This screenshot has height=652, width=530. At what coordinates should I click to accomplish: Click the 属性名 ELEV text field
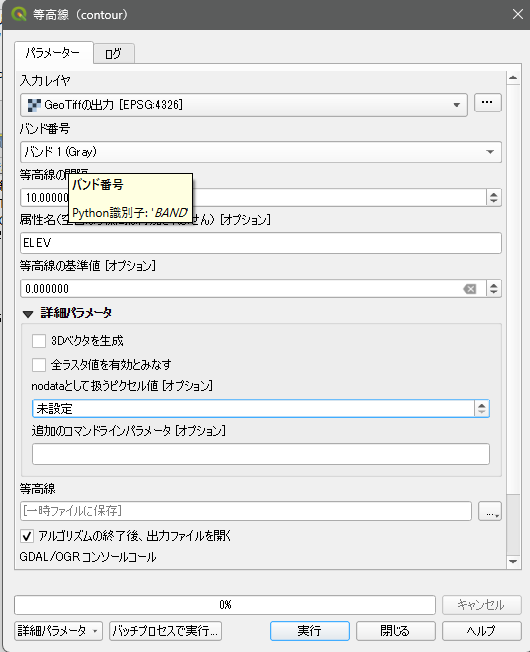(x=261, y=243)
